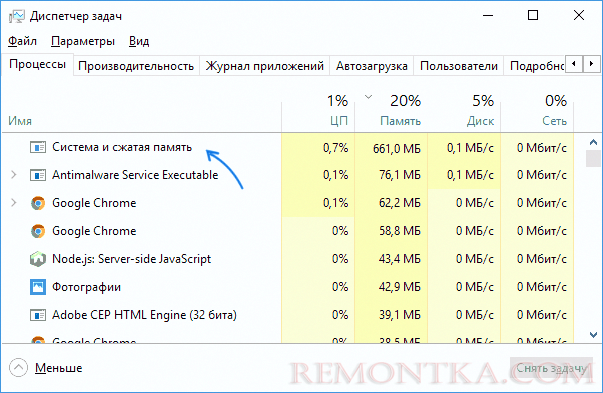603x393 pixels.
Task: Click the Снять задачу button
Action: [x=551, y=368]
